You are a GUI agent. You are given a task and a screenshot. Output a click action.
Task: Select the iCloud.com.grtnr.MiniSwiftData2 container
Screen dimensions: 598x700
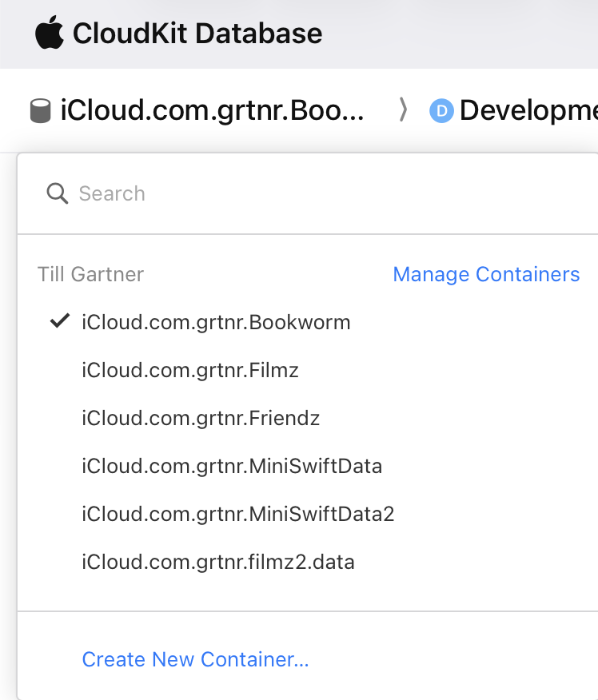click(x=238, y=514)
